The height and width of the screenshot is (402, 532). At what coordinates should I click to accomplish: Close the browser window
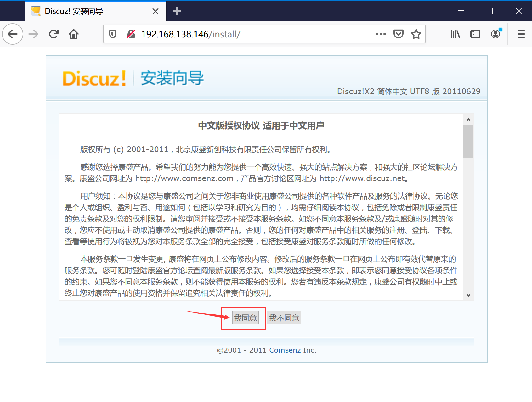point(518,11)
